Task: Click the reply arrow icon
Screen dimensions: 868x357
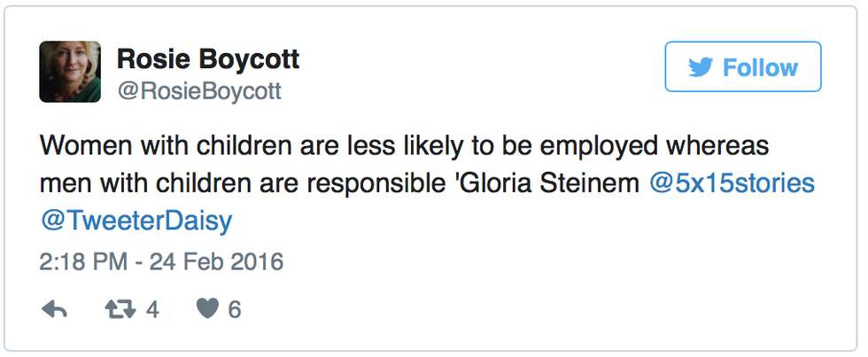Action: tap(55, 309)
